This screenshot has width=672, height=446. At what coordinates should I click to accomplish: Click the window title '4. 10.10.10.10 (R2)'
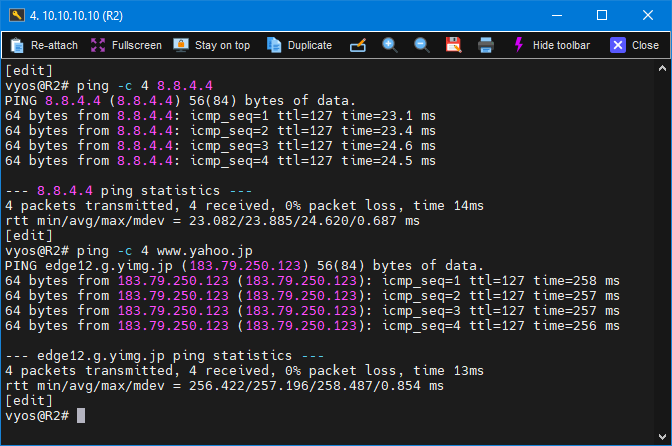point(76,16)
